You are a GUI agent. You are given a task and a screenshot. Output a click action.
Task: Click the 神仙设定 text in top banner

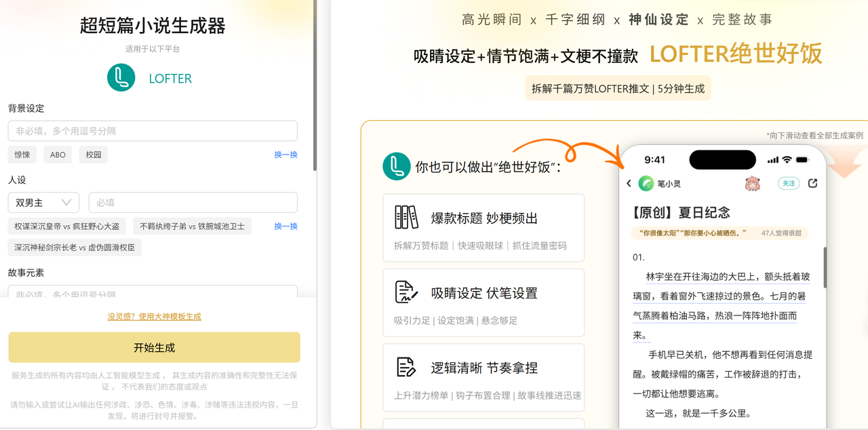coord(658,20)
